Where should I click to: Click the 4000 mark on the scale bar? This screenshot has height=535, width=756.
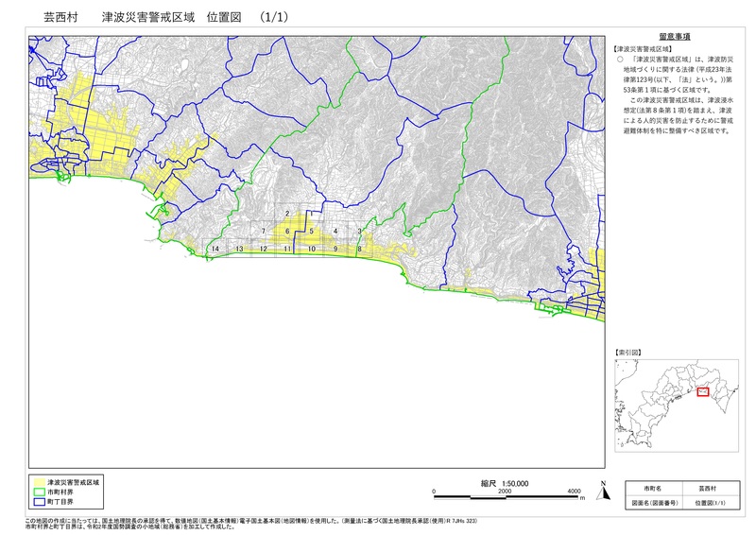click(574, 492)
